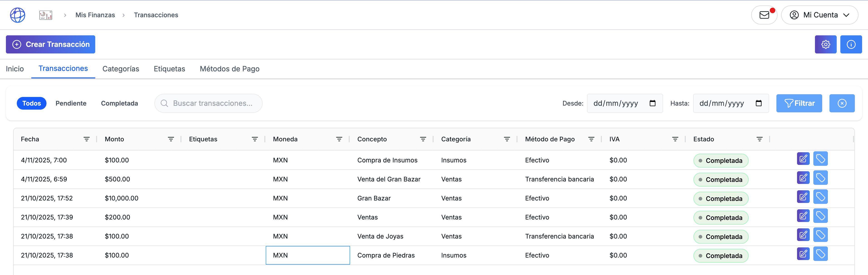Screen dimensions: 868x275
Task: Open the Hasta date picker
Action: (x=759, y=103)
